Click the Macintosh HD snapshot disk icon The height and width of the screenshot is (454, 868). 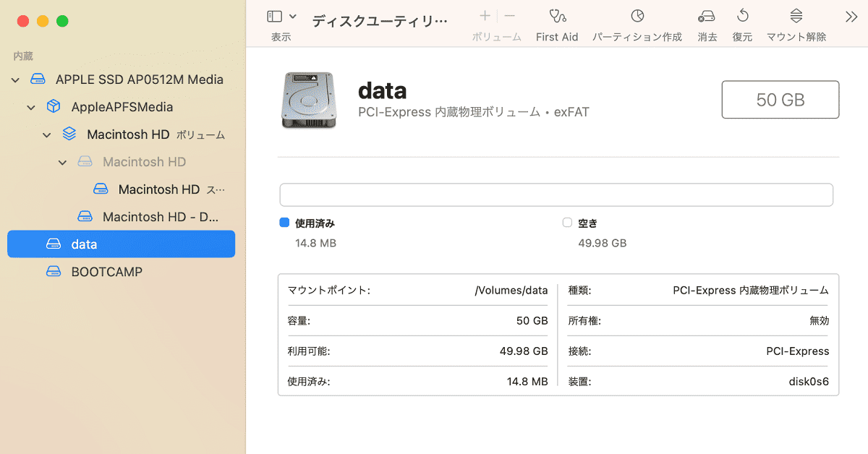(x=101, y=189)
